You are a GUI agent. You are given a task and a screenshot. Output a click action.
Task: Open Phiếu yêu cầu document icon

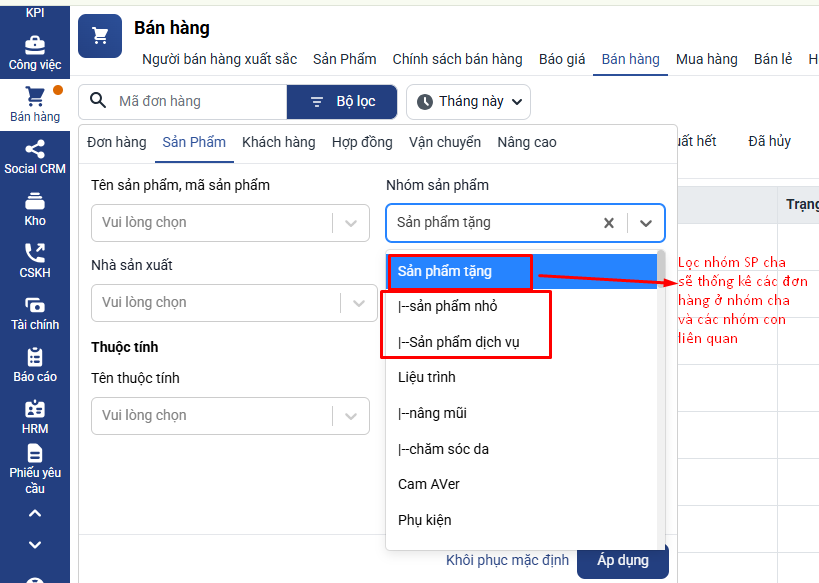tap(35, 453)
